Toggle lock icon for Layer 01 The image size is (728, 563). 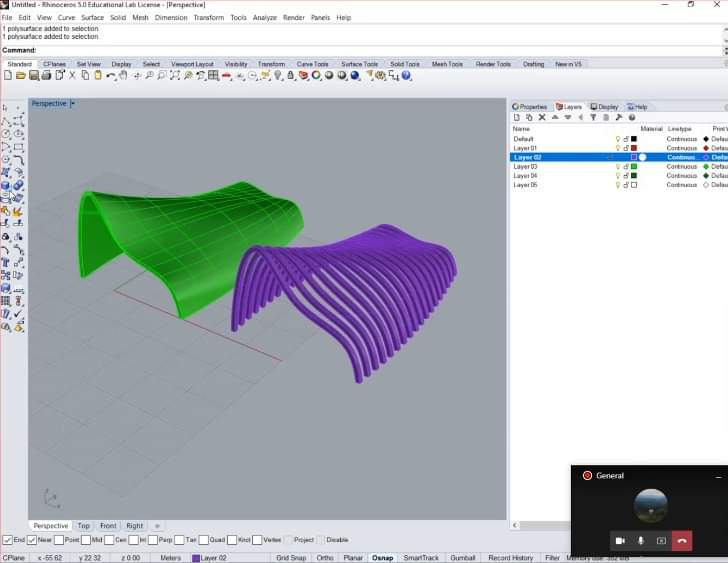626,148
